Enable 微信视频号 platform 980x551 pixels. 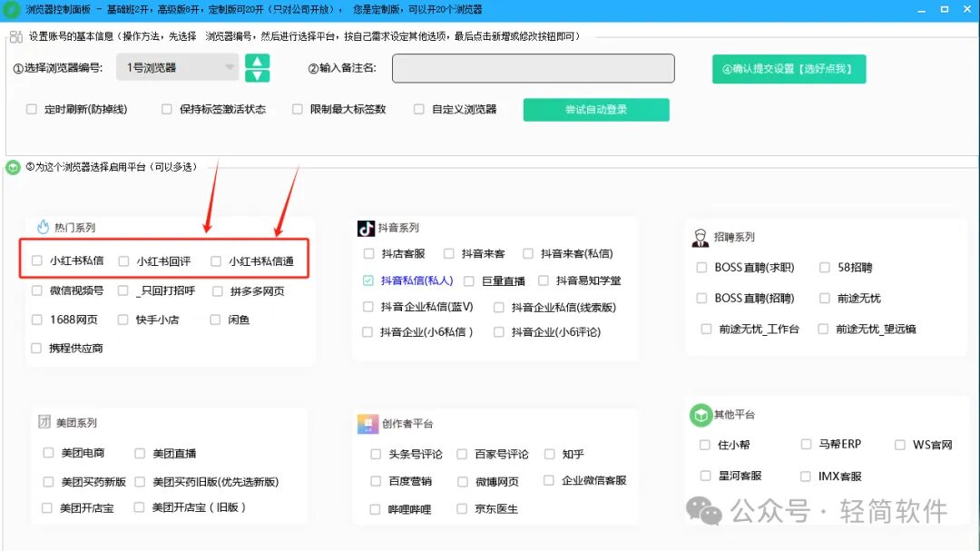[x=37, y=290]
